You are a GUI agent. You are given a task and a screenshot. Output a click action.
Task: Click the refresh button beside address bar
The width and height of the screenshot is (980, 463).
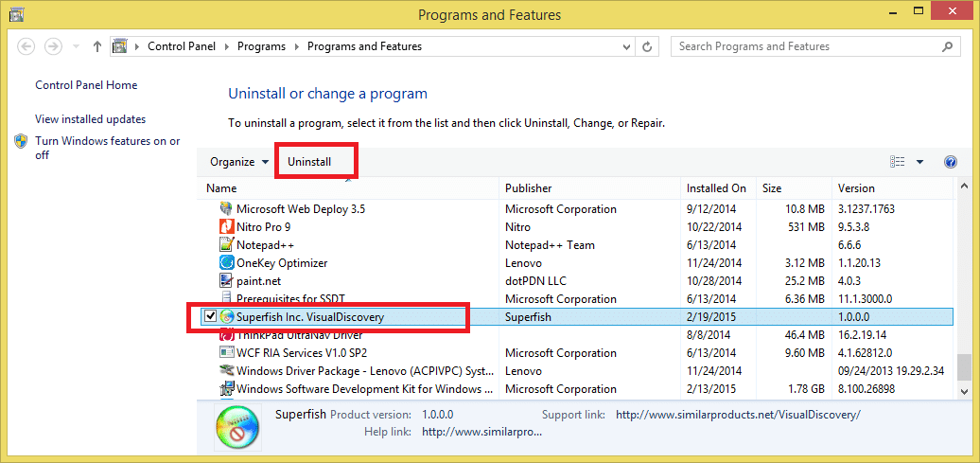tap(647, 46)
